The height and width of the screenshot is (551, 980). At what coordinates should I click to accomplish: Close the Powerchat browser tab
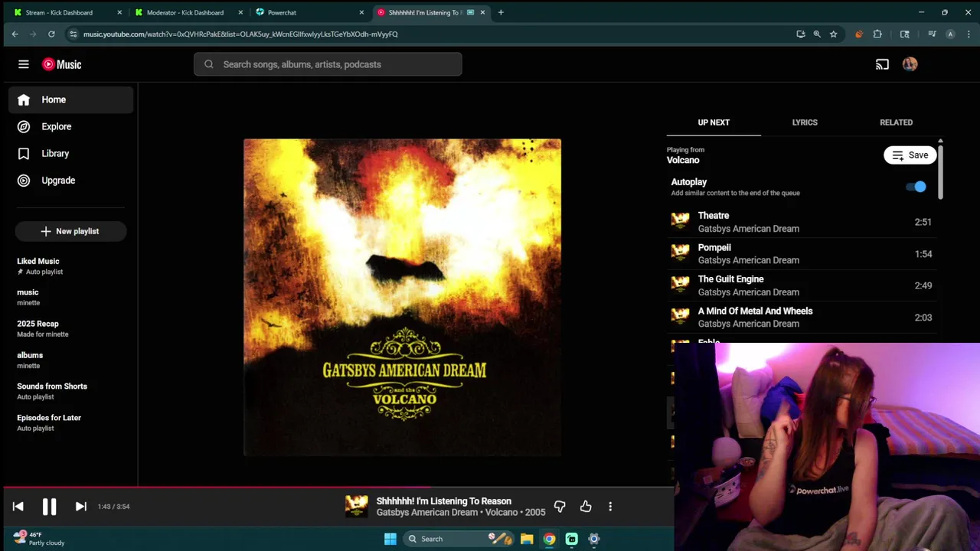click(x=361, y=12)
